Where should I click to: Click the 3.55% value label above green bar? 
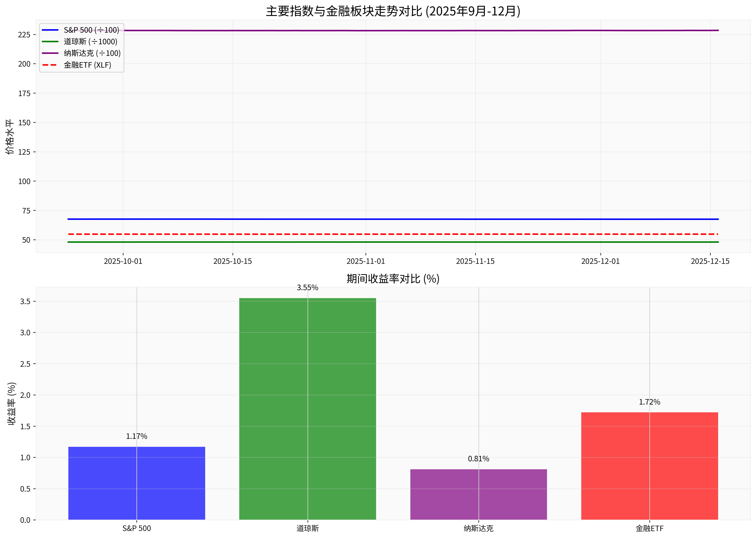pyautogui.click(x=307, y=288)
